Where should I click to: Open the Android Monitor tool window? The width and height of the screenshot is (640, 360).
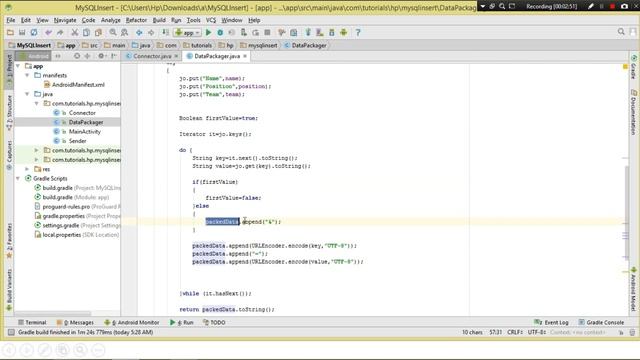132,322
